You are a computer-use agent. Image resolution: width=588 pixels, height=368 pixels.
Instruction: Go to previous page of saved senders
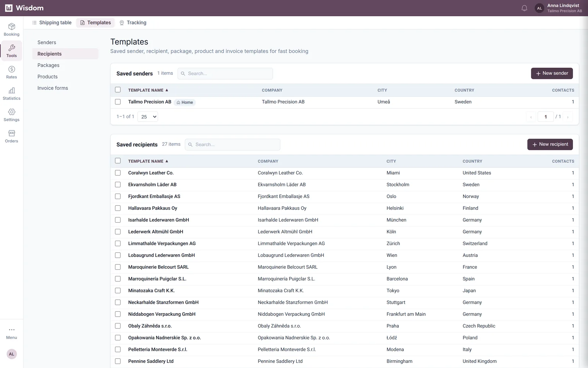(x=531, y=117)
